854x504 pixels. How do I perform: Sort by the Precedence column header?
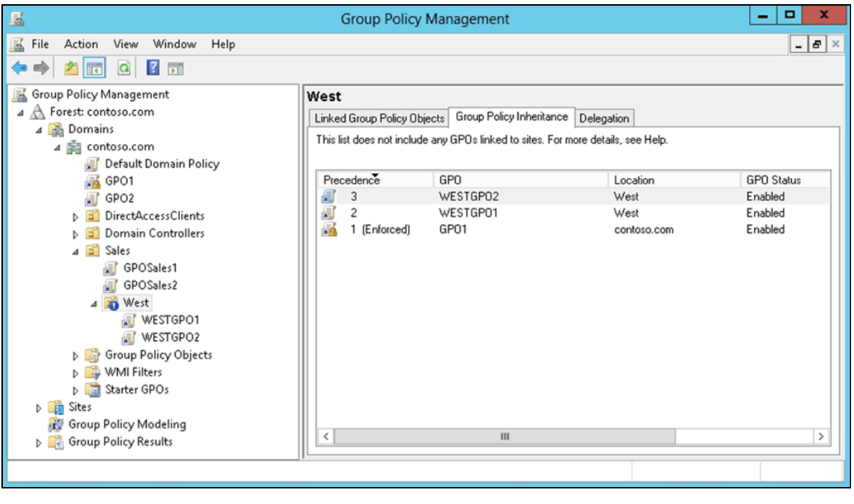pos(375,180)
